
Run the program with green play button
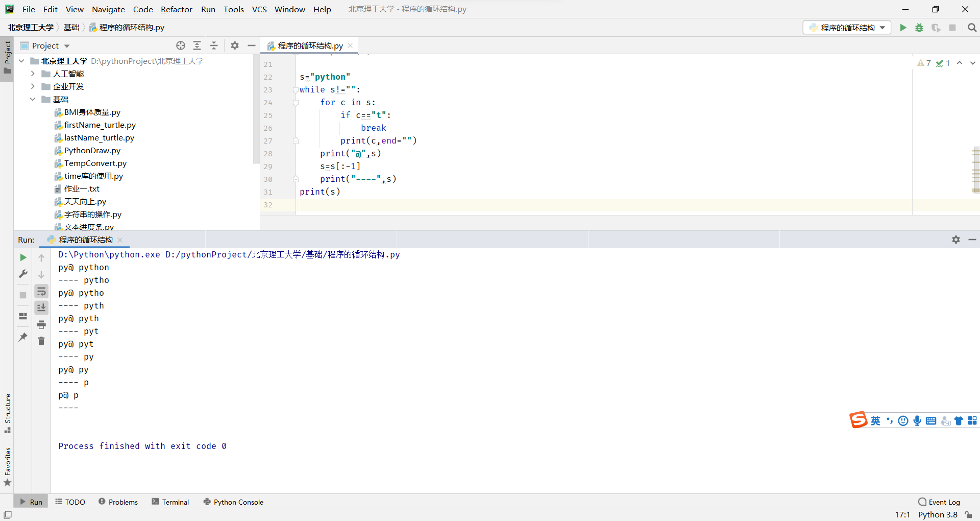[x=903, y=28]
